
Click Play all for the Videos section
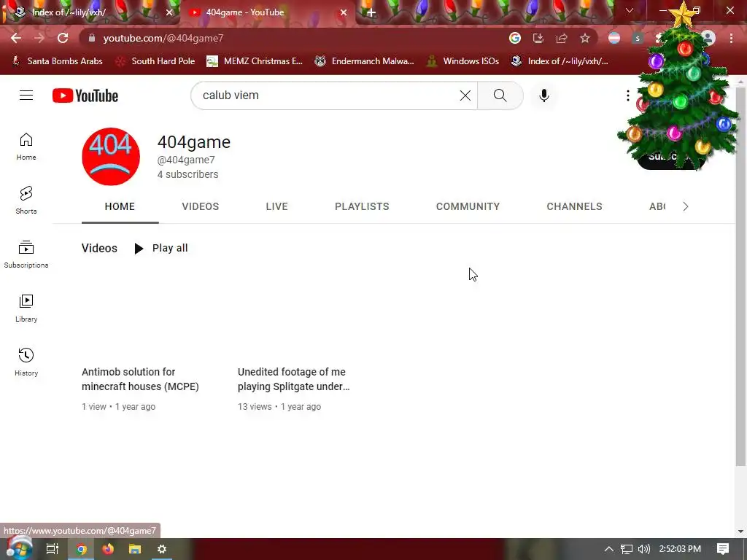[160, 248]
